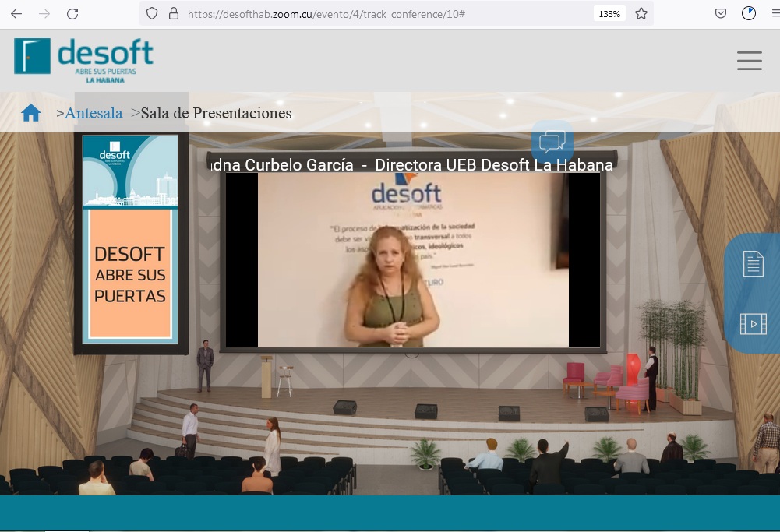Click the Desoft Abre Sus Puertas banner
The width and height of the screenshot is (780, 532).
pyautogui.click(x=130, y=240)
